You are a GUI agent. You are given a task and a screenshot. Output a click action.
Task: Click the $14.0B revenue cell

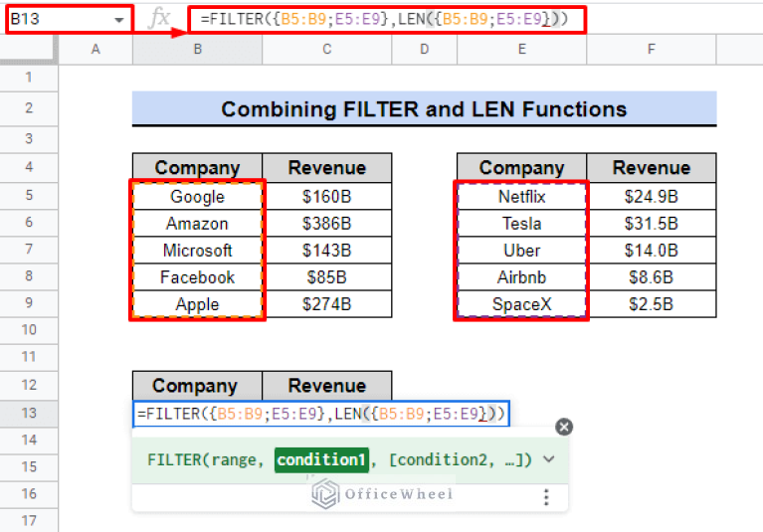pyautogui.click(x=651, y=251)
